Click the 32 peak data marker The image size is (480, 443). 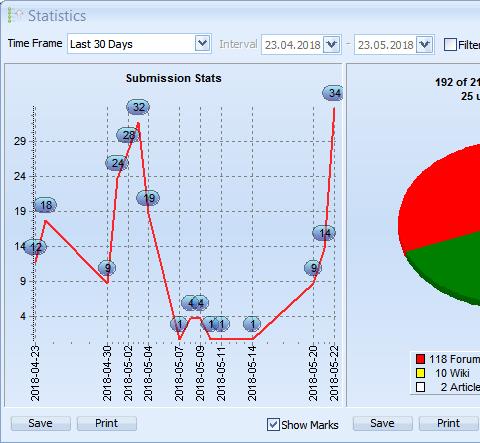(x=138, y=107)
